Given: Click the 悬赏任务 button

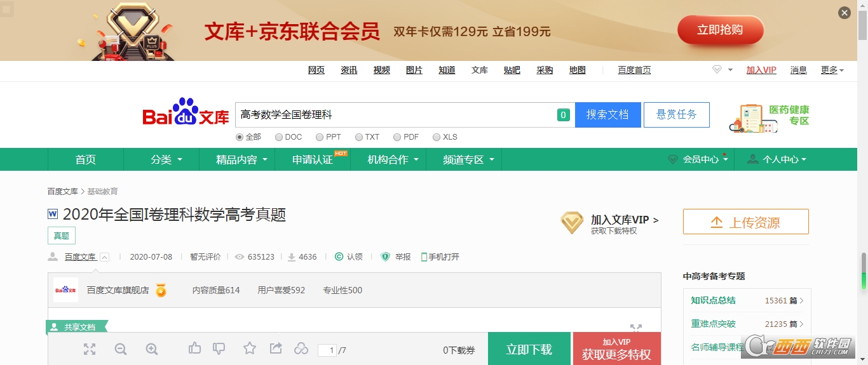Looking at the screenshot, I should tap(677, 115).
